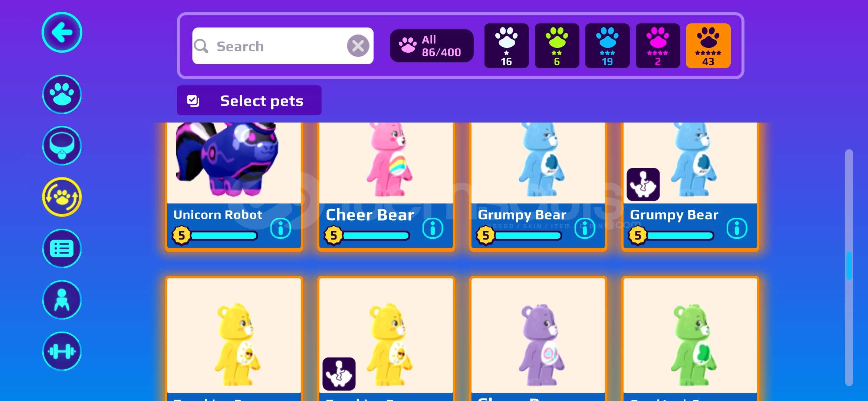Image resolution: width=868 pixels, height=401 pixels.
Task: Filter by two-star pets (6)
Action: pos(557,46)
